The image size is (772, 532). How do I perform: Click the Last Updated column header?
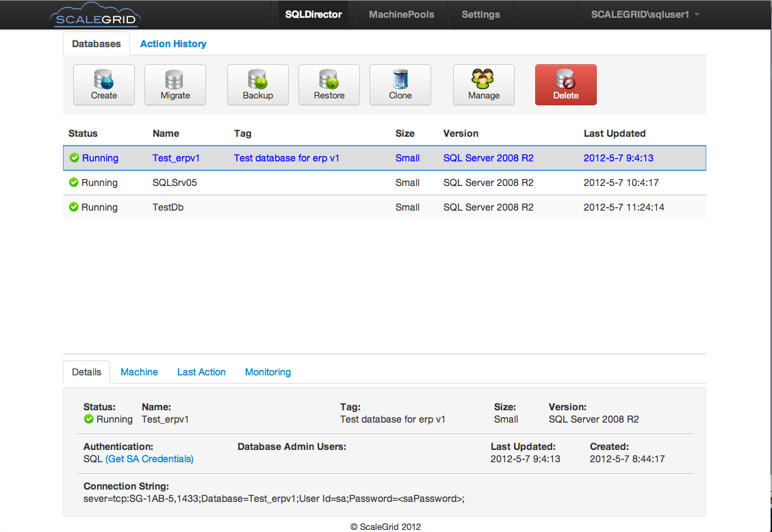coord(614,133)
